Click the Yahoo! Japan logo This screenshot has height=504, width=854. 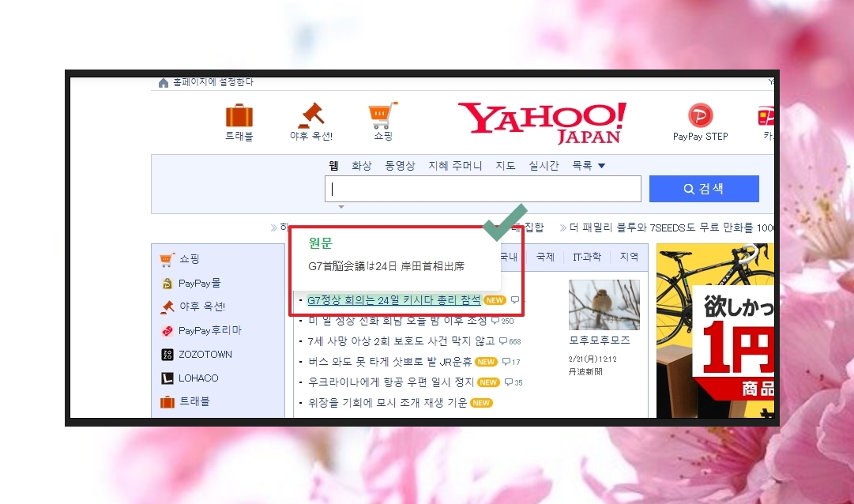pyautogui.click(x=543, y=122)
